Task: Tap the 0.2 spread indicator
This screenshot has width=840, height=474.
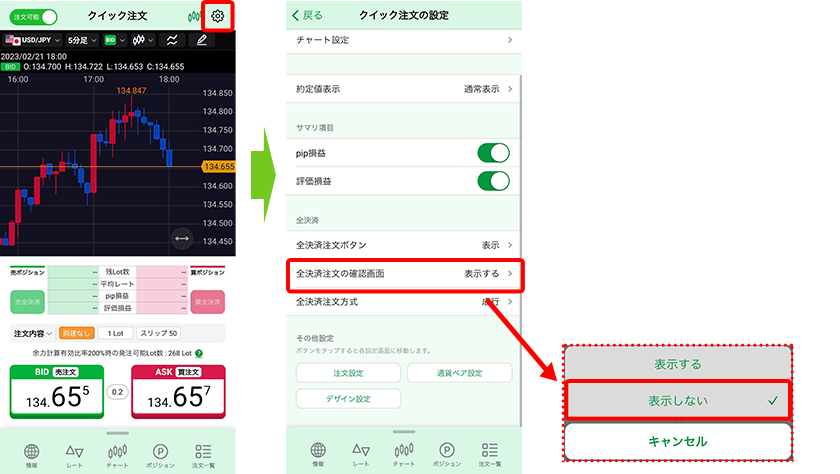Action: point(117,392)
